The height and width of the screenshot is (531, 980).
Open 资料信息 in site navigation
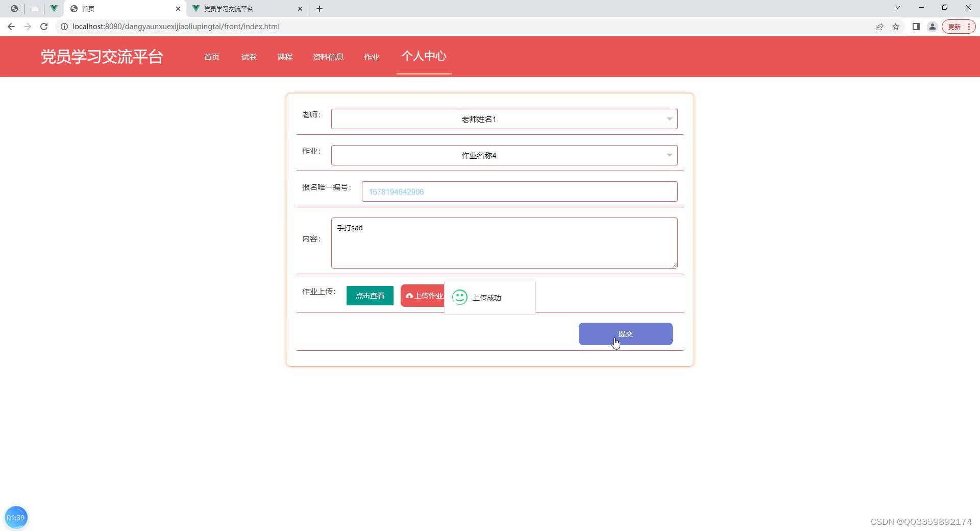[x=328, y=57]
